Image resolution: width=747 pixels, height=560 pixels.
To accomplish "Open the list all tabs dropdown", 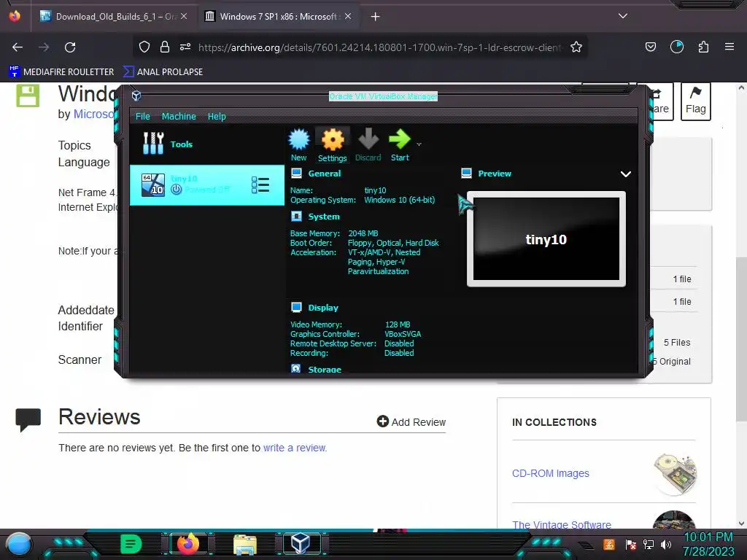I will click(x=623, y=16).
